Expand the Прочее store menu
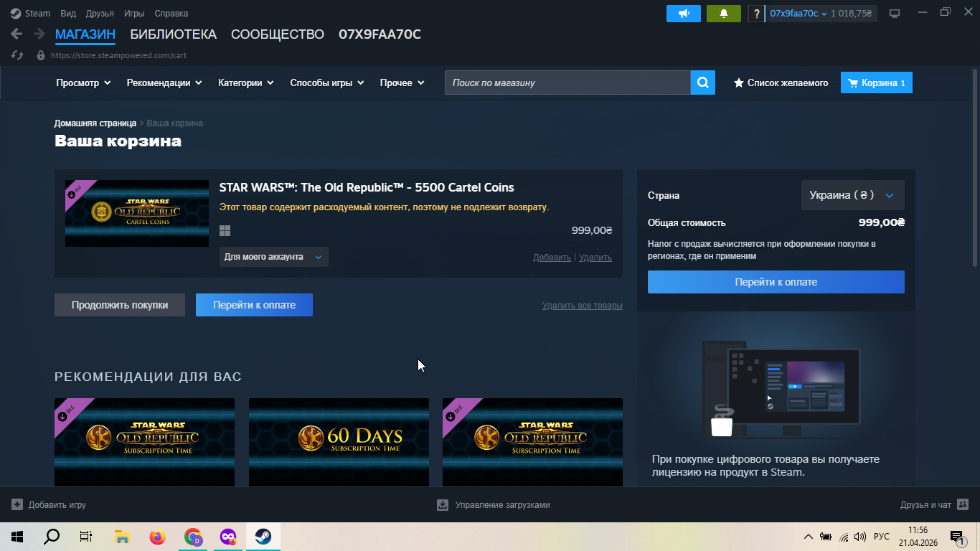980x551 pixels. click(x=402, y=83)
